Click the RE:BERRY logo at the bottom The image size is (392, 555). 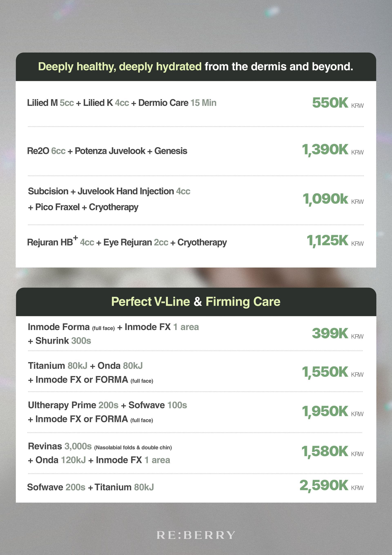[196, 535]
